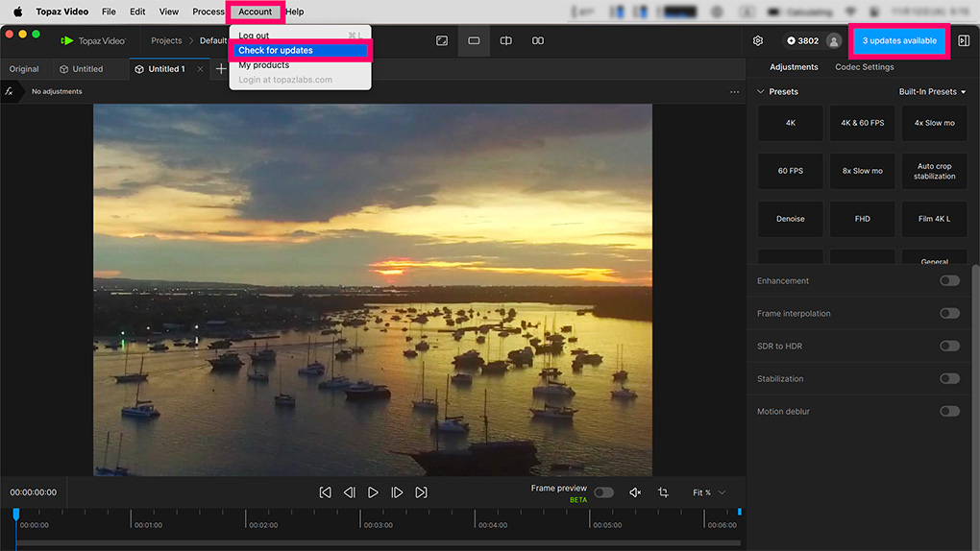The image size is (980, 551).
Task: Toggle the Frame preview switch
Action: (603, 492)
